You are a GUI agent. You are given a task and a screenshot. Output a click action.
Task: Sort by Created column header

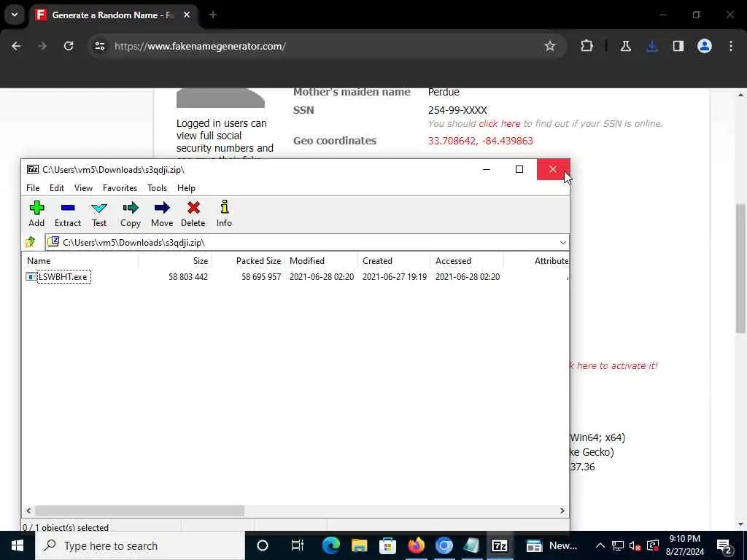[x=394, y=261]
